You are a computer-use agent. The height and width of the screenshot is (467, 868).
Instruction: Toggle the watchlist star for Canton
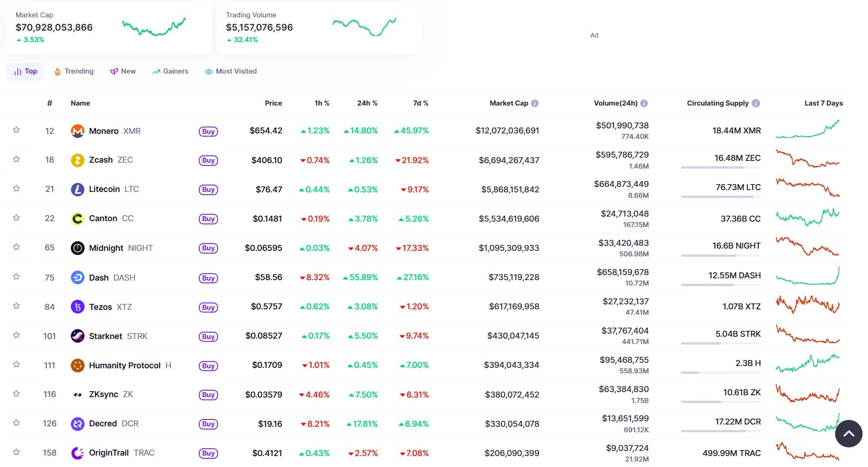(16, 218)
